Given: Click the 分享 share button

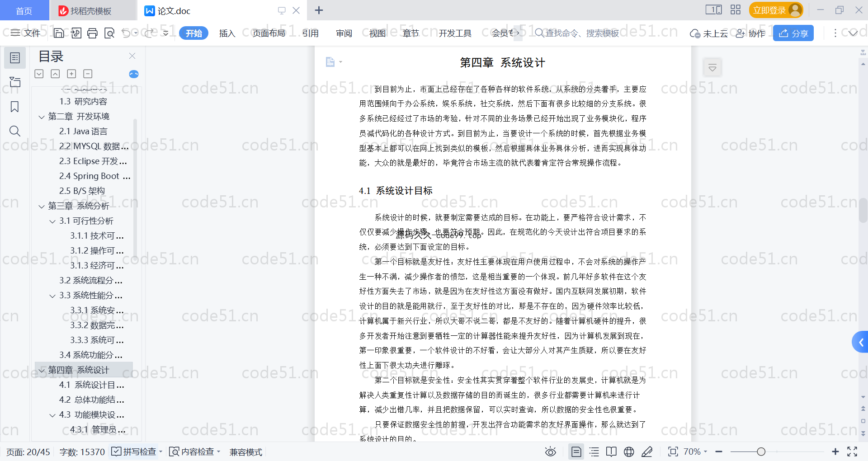Looking at the screenshot, I should click(x=793, y=33).
